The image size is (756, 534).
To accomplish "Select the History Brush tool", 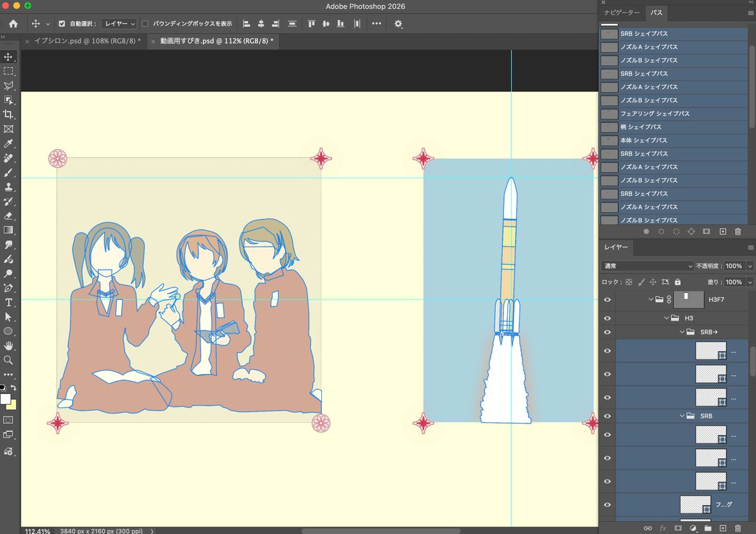I will 8,201.
